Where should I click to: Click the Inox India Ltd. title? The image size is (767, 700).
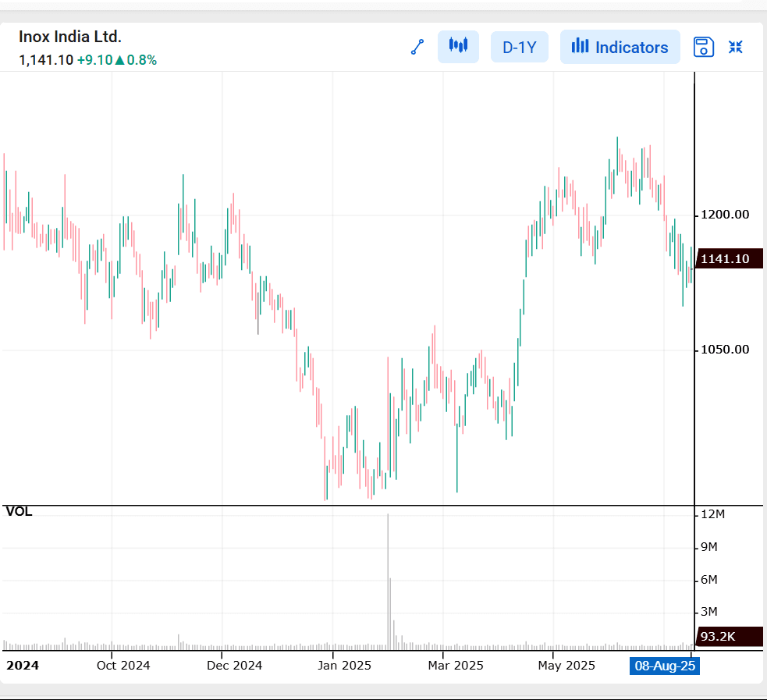tap(70, 37)
